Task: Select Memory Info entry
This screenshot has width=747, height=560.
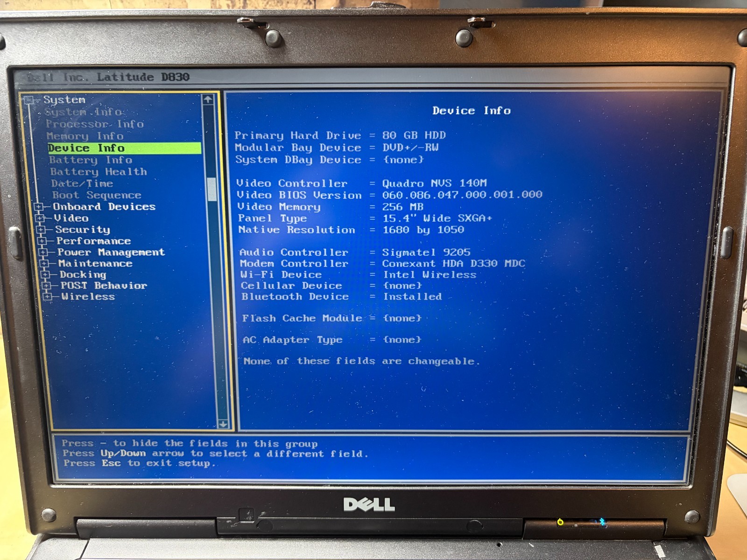Action: click(85, 136)
